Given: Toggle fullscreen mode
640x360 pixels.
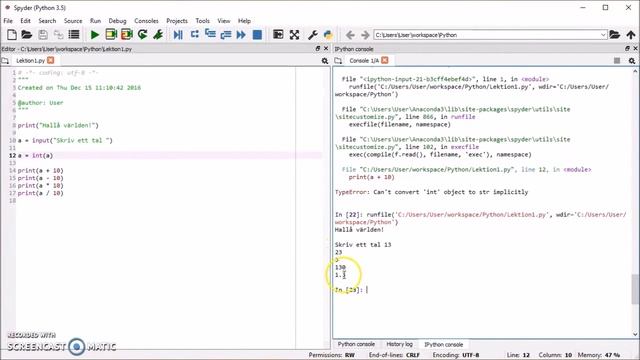Looking at the screenshot, I should click(x=294, y=35).
